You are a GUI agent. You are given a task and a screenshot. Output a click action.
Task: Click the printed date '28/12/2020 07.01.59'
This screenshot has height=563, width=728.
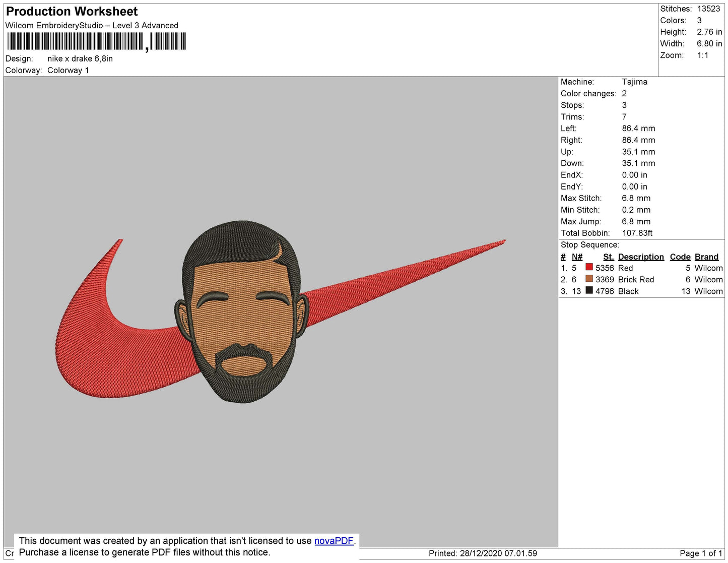tap(498, 553)
